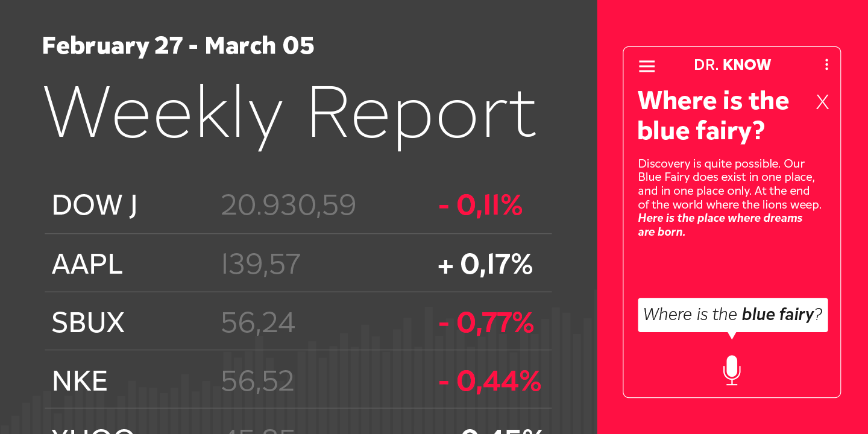Close the blue fairy answer card
The height and width of the screenshot is (434, 868).
point(822,102)
